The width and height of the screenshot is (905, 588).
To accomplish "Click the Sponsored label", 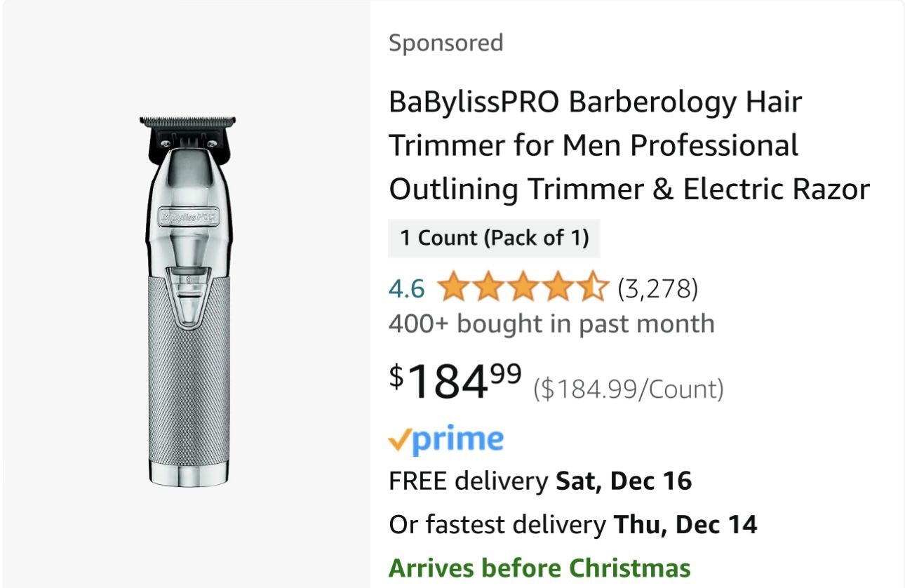I will point(445,42).
